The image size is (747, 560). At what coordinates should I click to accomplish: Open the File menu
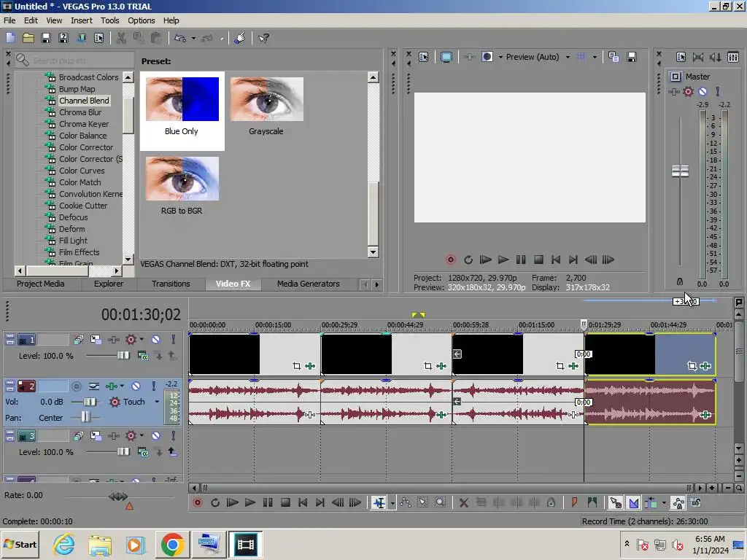click(x=9, y=20)
